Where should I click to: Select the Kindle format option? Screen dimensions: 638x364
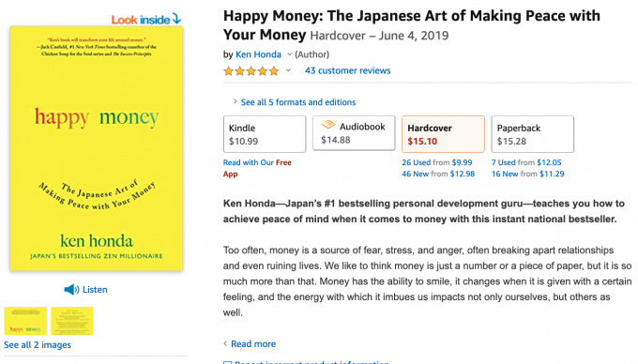(265, 134)
